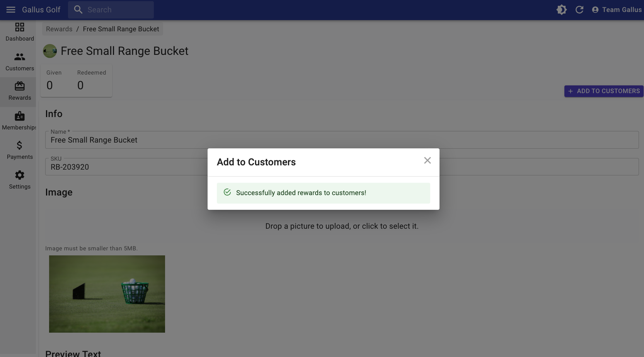Click the reward avatar next to title
Viewport: 644px width, 357px height.
50,51
